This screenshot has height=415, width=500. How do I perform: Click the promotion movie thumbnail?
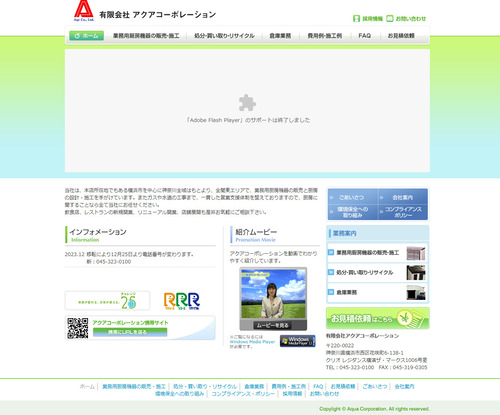tap(273, 294)
